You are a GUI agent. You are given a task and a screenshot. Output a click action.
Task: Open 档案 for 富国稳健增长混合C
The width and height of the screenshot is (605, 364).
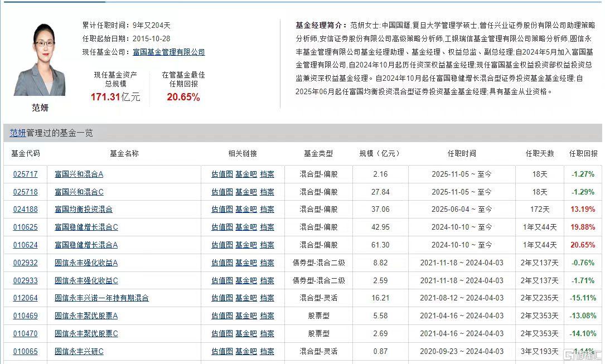click(x=267, y=227)
